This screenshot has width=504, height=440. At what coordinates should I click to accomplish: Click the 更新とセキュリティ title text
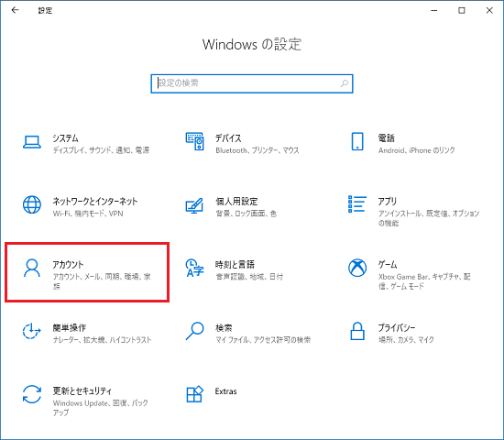click(82, 391)
